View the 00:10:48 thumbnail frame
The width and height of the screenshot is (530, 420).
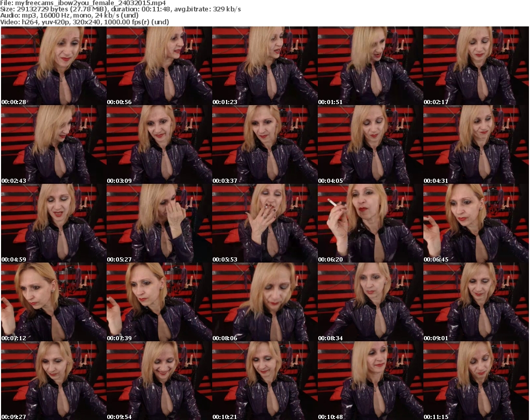click(x=370, y=381)
